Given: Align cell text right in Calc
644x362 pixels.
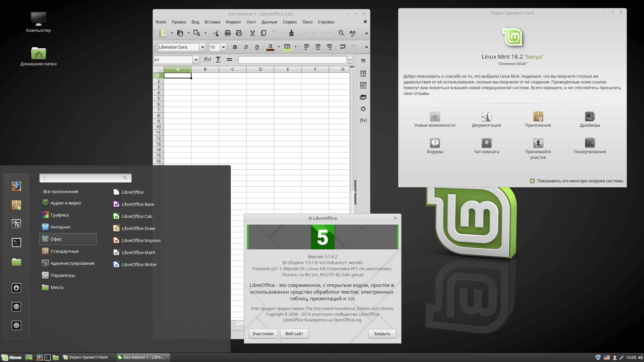Looking at the screenshot, I should tap(329, 47).
